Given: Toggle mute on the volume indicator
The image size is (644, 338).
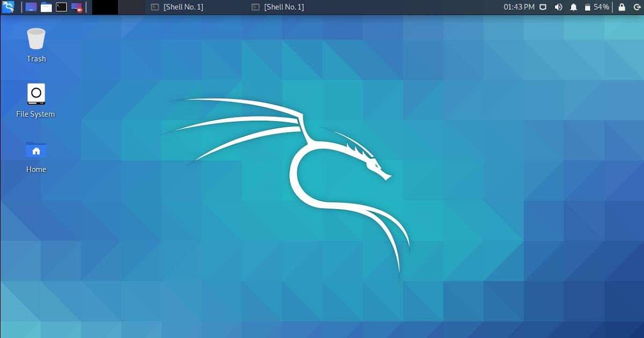Looking at the screenshot, I should (x=558, y=7).
